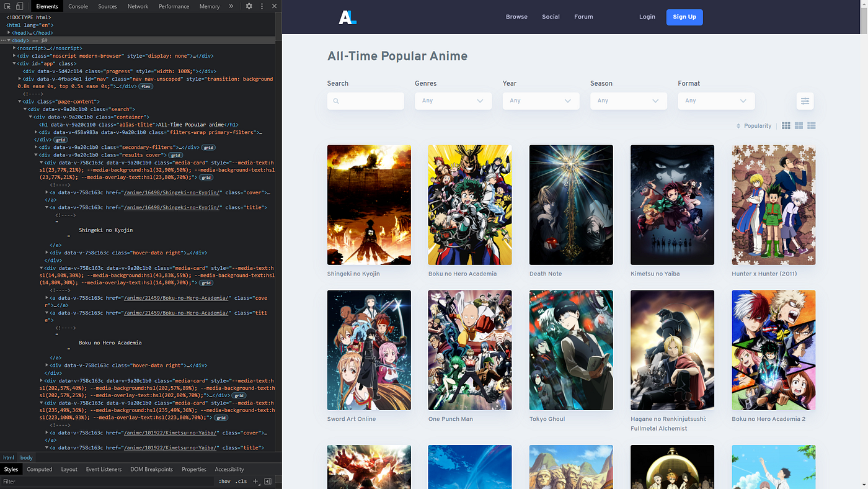
Task: Click the AniList logo icon
Action: pos(347,17)
